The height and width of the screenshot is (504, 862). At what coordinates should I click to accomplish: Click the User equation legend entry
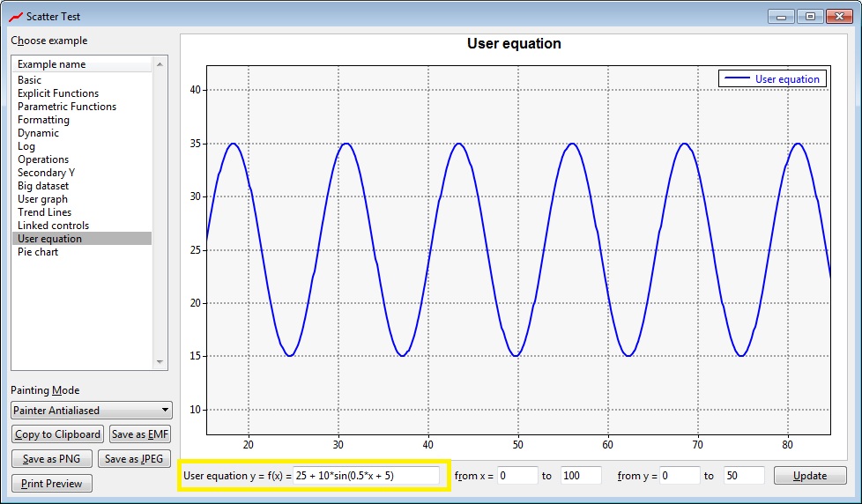pyautogui.click(x=772, y=79)
